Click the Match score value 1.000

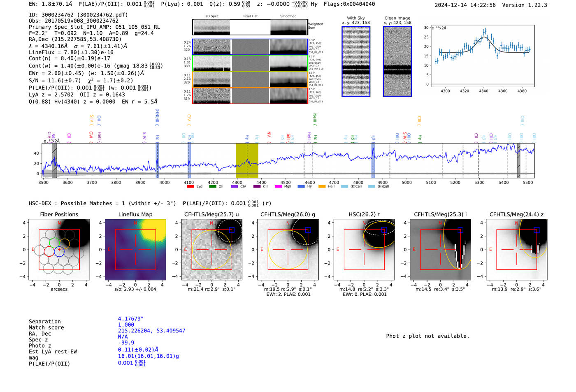126,325
